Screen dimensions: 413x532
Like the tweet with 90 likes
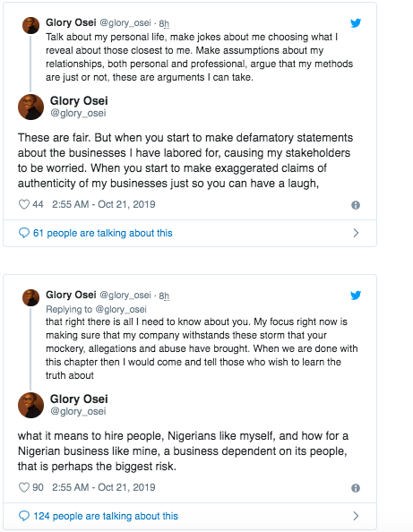point(24,487)
